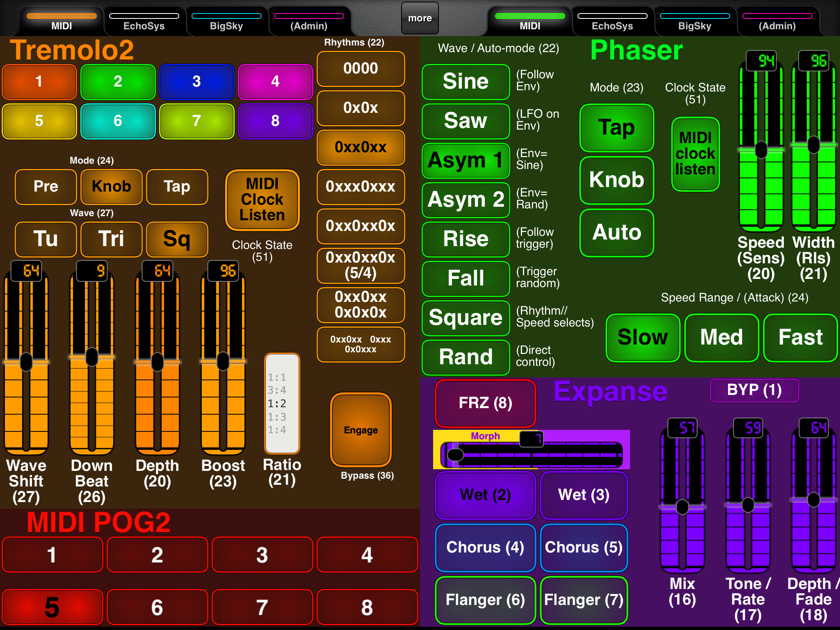840x630 pixels.
Task: Tap the more button at the top
Action: coord(420,18)
